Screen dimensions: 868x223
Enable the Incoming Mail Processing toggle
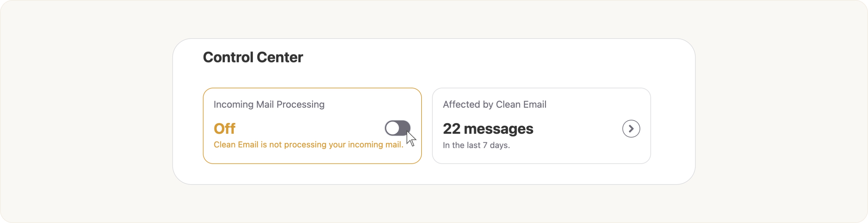tap(397, 128)
